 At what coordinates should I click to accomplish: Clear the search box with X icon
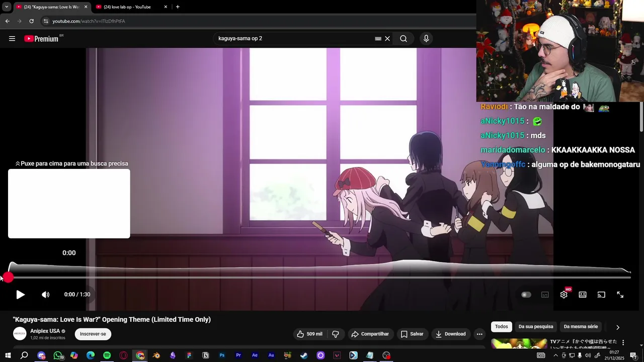click(x=387, y=39)
